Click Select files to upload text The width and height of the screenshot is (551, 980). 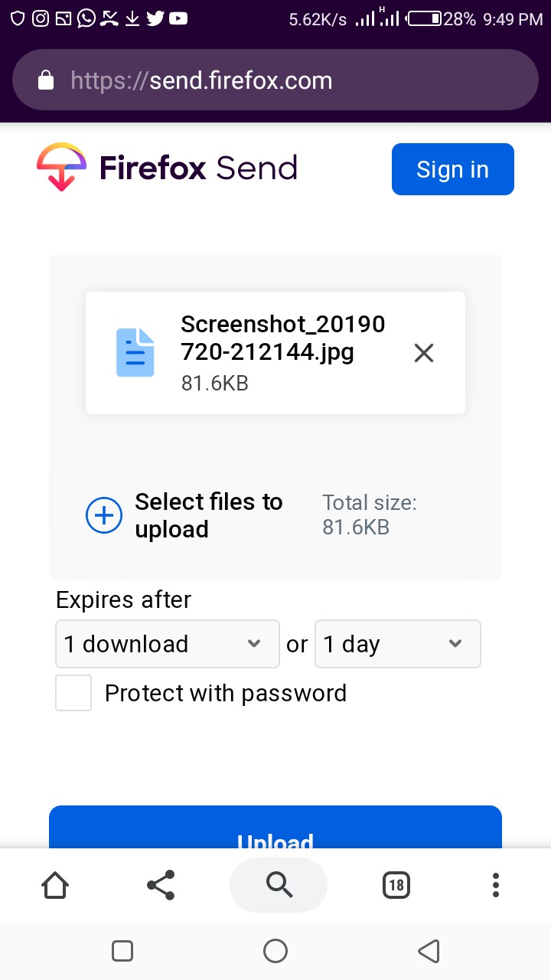coord(209,515)
